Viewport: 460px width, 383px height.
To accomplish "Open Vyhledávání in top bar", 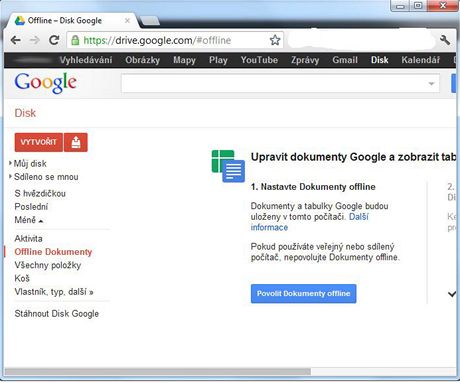I will click(x=86, y=60).
